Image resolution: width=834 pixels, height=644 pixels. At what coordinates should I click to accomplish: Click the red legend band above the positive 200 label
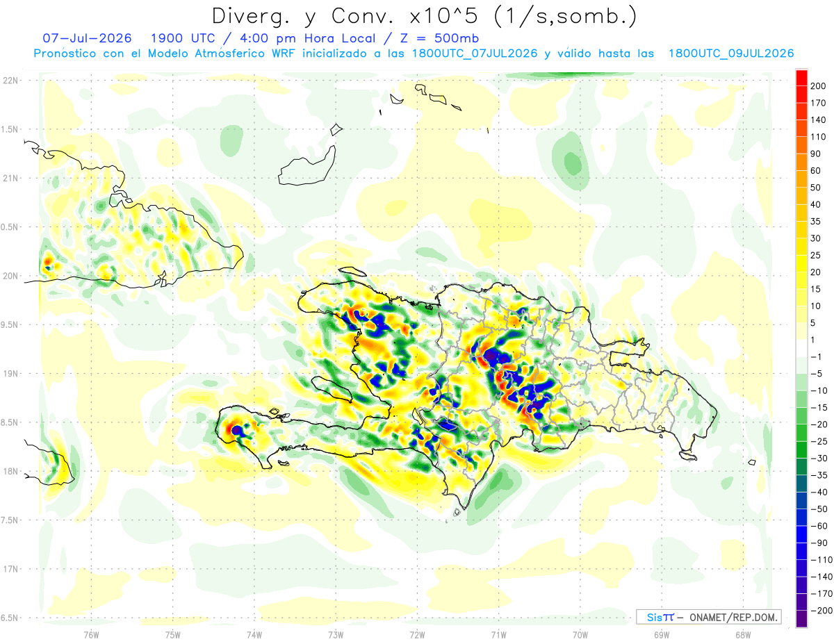pyautogui.click(x=801, y=77)
